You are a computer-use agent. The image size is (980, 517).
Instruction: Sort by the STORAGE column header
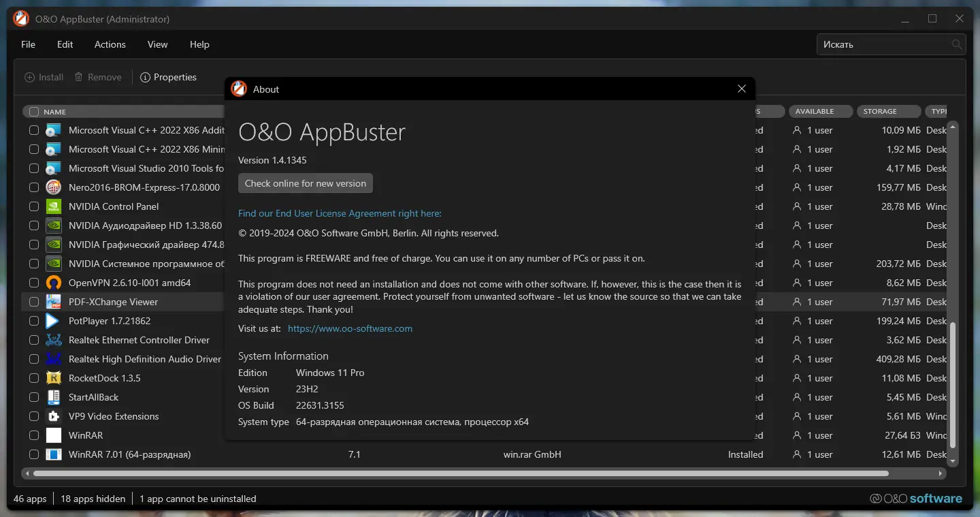[889, 111]
